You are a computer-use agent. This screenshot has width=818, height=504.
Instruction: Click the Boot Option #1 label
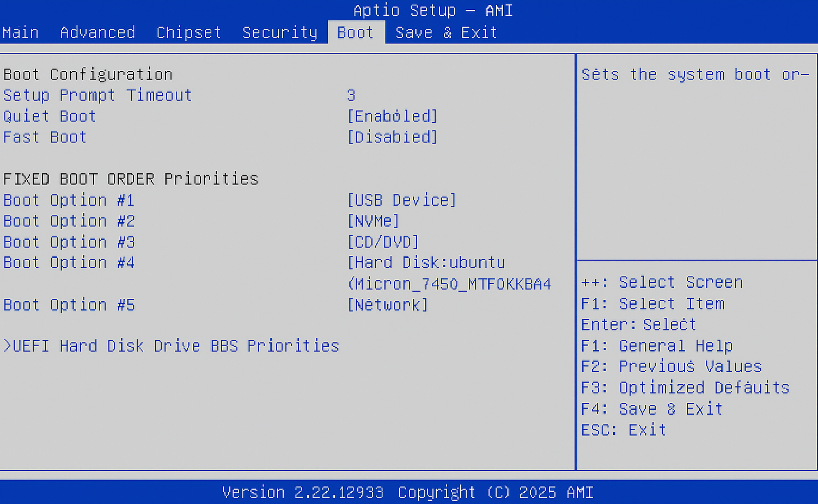(69, 200)
